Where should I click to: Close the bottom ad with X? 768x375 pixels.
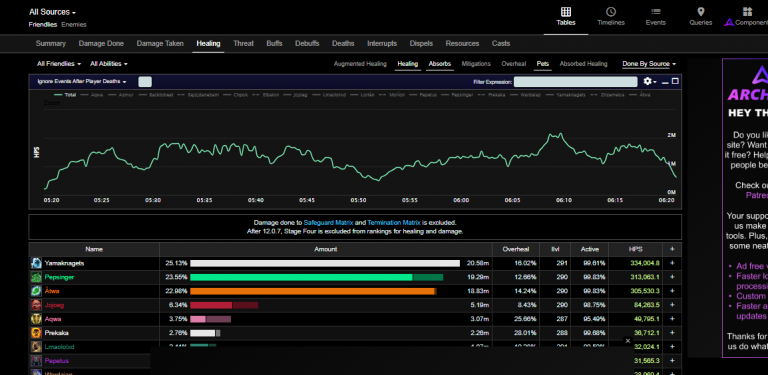[x=628, y=341]
